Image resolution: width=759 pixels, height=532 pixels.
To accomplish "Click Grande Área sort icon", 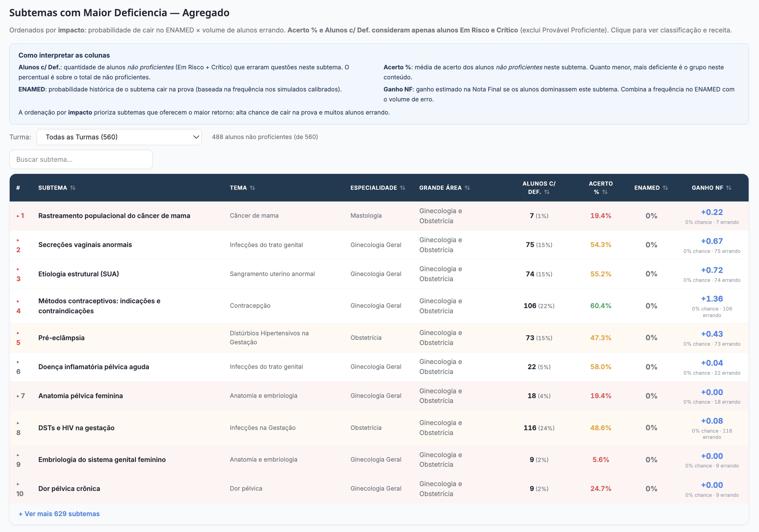I will (x=467, y=188).
